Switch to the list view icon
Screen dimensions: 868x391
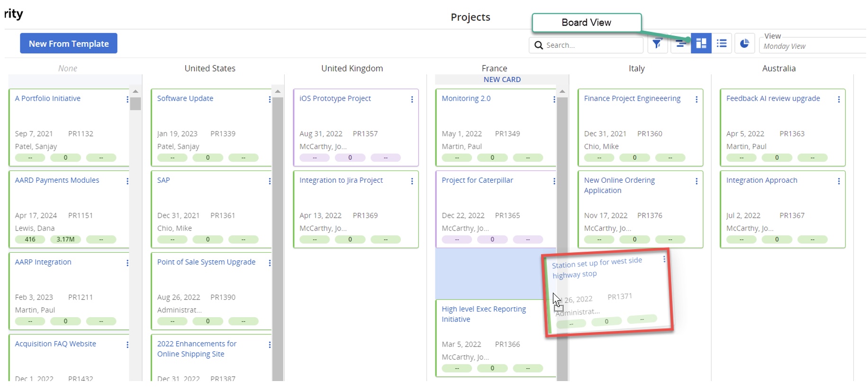pyautogui.click(x=722, y=44)
